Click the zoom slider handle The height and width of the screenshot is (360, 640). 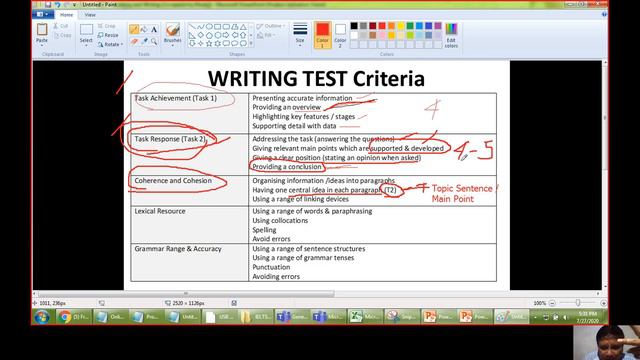(x=578, y=303)
